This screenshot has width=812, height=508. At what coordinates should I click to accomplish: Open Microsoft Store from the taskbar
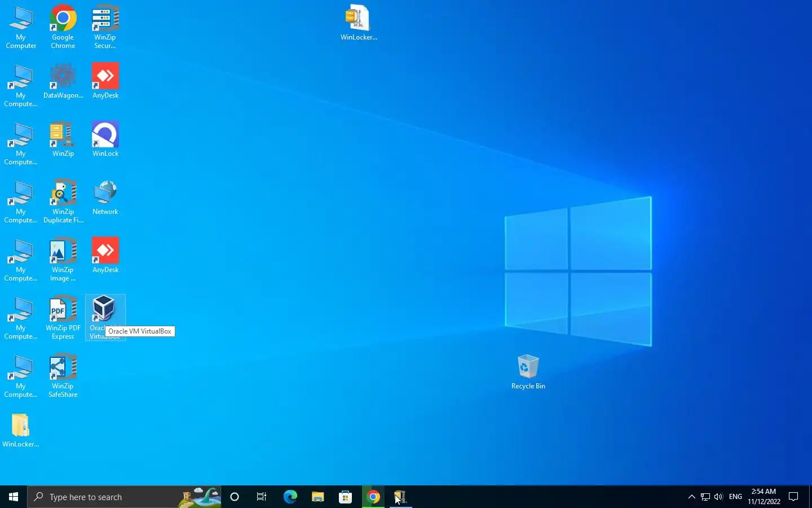tap(345, 497)
